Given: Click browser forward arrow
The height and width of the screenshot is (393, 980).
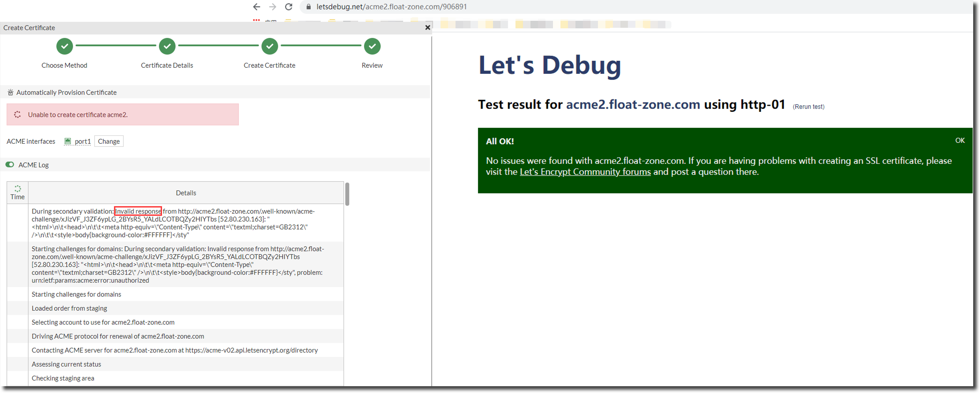Looking at the screenshot, I should 272,7.
